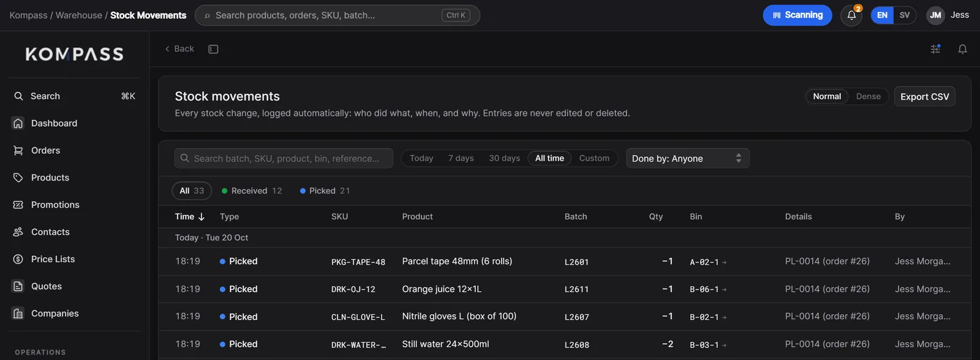The image size is (980, 360).
Task: Filter by Picked 21 movements
Action: [325, 191]
